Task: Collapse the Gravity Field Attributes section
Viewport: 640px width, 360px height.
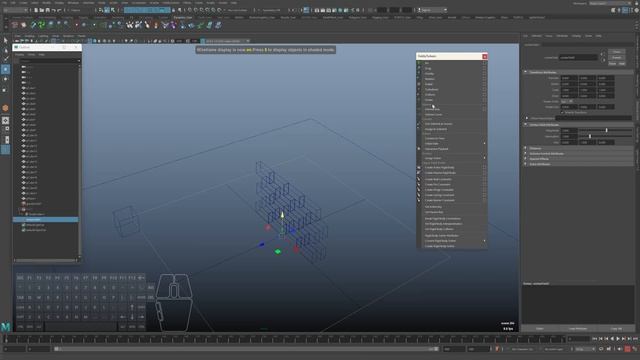Action: (x=526, y=124)
